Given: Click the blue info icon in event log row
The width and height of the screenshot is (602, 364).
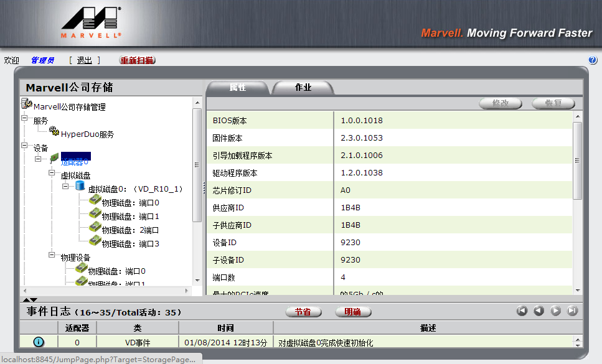Looking at the screenshot, I should point(39,342).
